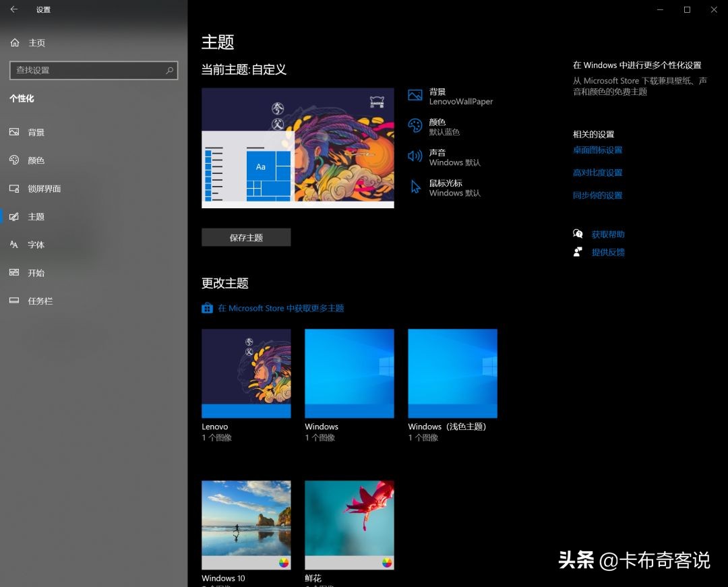
Task: Maximize the Settings window
Action: coord(687,9)
